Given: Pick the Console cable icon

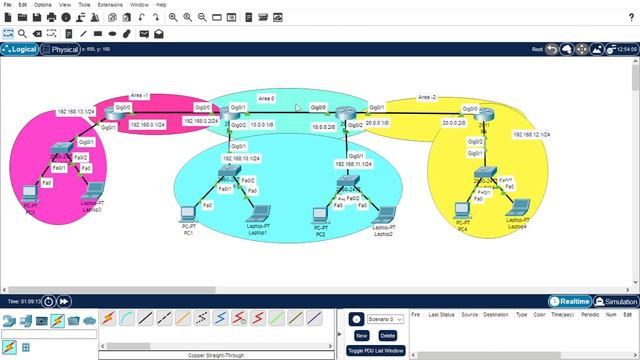Looking at the screenshot, I should 127,318.
